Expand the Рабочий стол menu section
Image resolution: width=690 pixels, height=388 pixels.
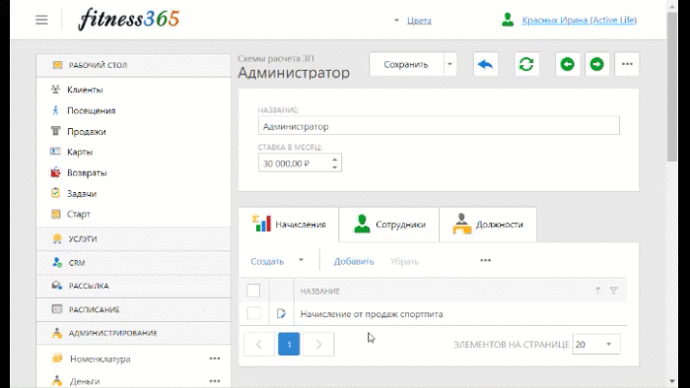[x=133, y=65]
